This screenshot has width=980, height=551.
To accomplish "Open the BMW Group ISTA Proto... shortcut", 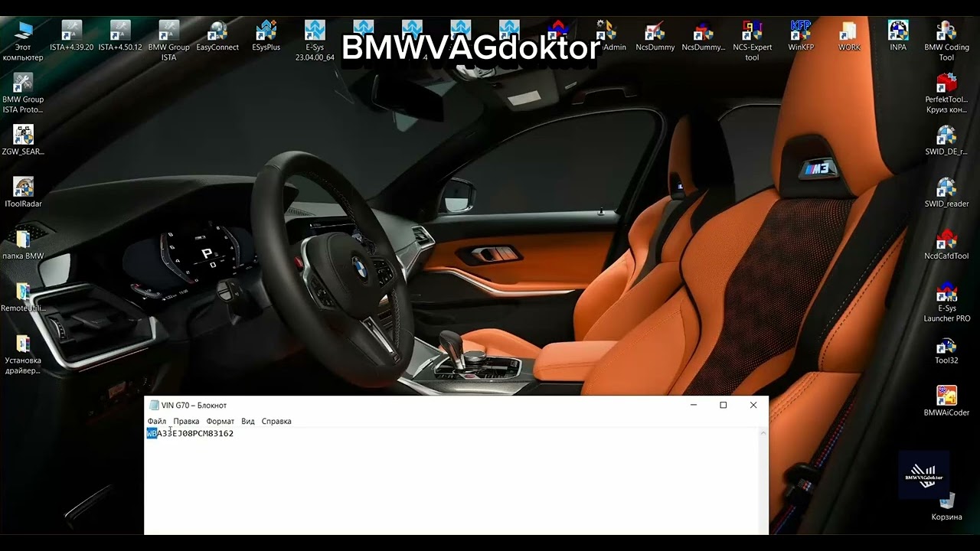I will pyautogui.click(x=23, y=93).
